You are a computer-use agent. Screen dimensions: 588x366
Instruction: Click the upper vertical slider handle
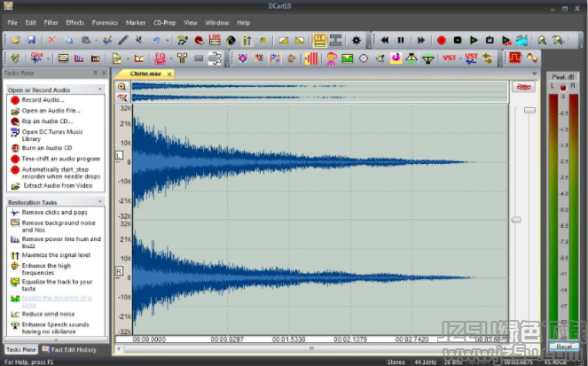click(529, 110)
